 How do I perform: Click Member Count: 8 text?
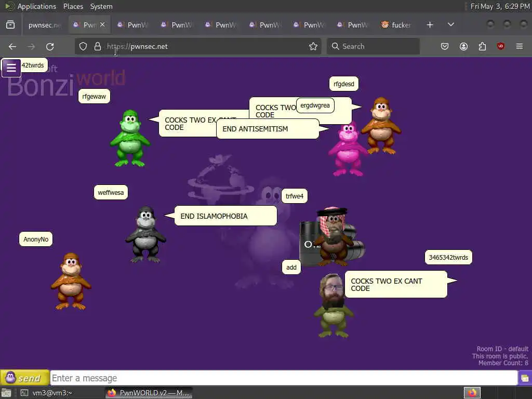coord(503,363)
